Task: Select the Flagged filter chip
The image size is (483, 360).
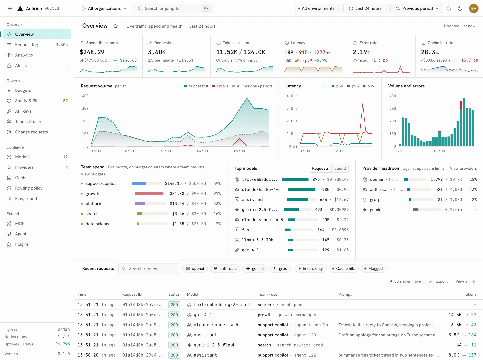Action: click(374, 268)
